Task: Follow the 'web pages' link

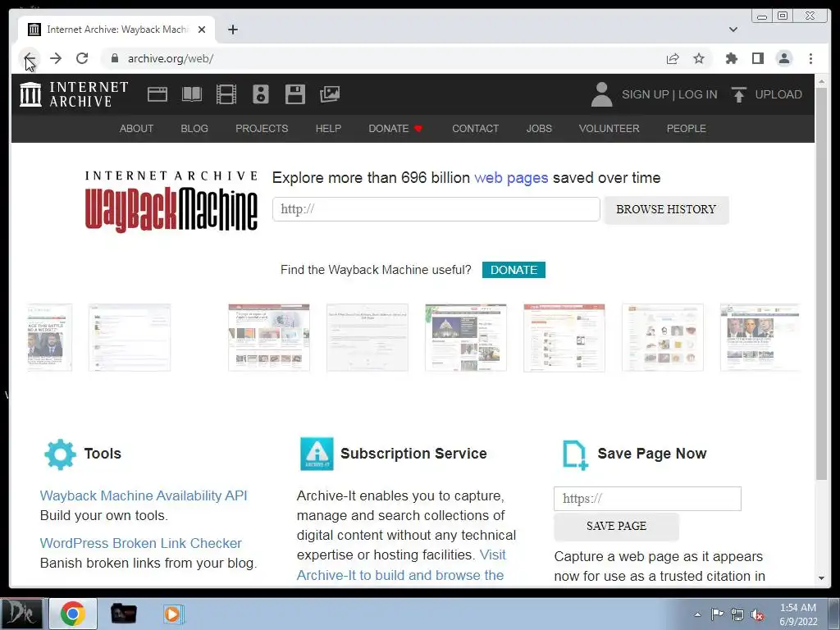Action: click(511, 178)
